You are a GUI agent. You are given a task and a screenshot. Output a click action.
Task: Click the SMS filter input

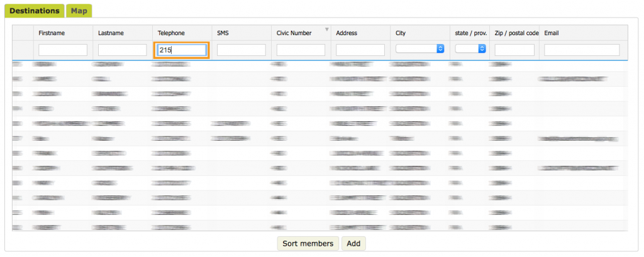click(241, 50)
